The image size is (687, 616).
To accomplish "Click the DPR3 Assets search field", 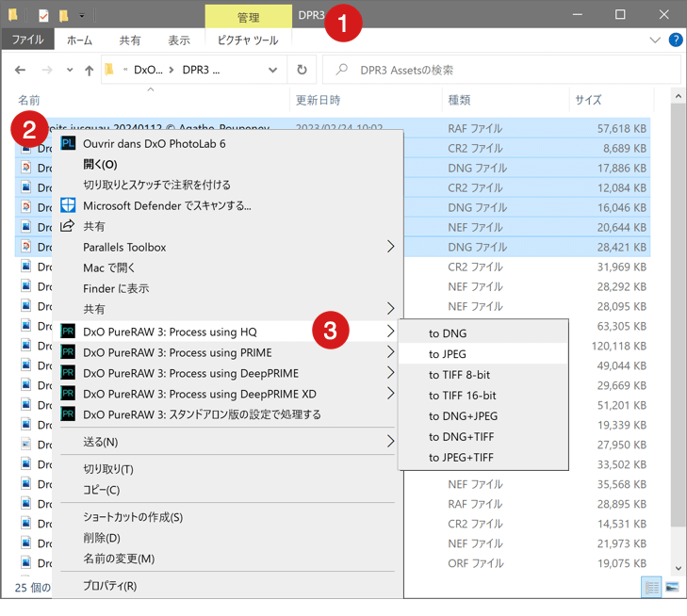I will pos(501,70).
